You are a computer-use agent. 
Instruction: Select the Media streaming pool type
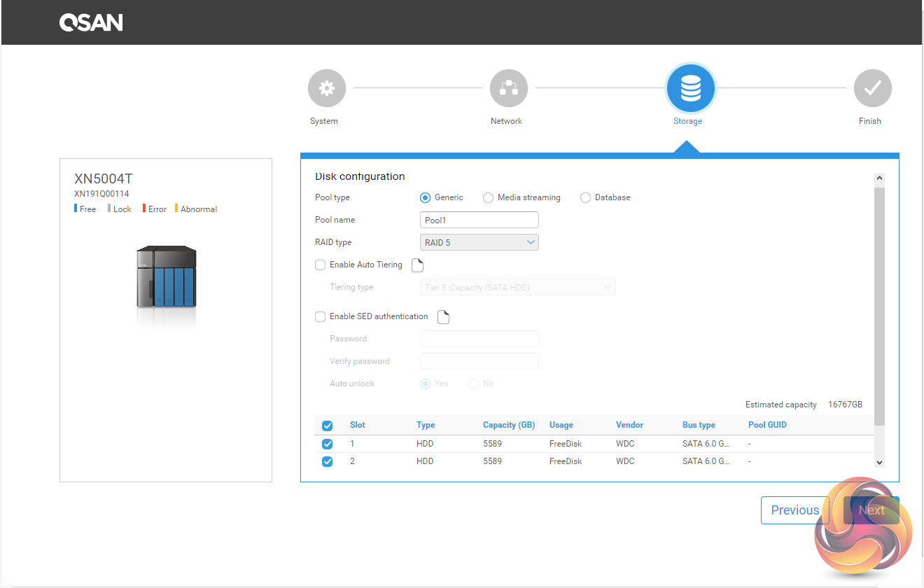click(488, 198)
